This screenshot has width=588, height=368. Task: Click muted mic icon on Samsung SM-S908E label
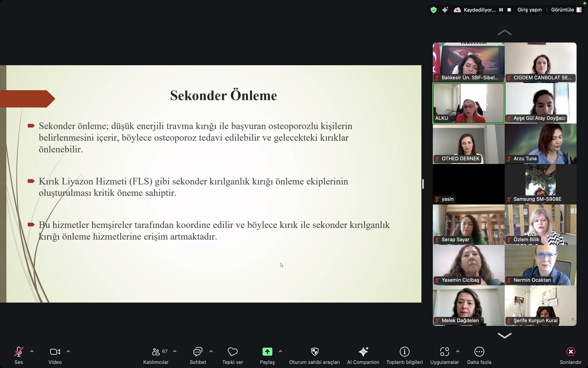point(509,199)
